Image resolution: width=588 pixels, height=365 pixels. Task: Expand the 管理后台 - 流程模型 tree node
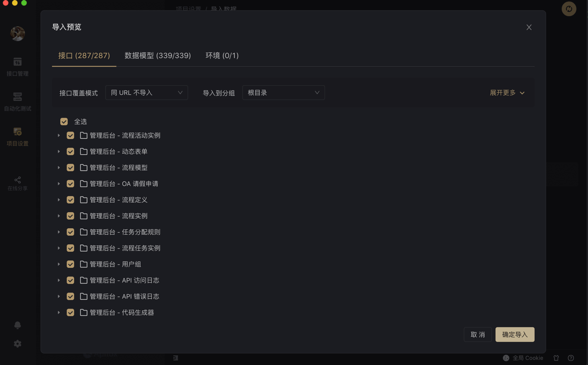coord(59,167)
